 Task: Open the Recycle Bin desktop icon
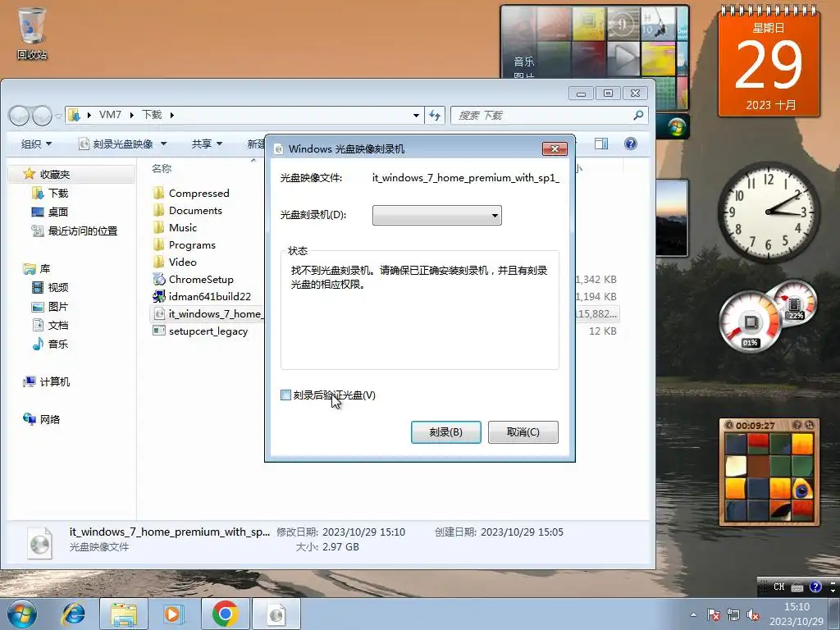(32, 33)
